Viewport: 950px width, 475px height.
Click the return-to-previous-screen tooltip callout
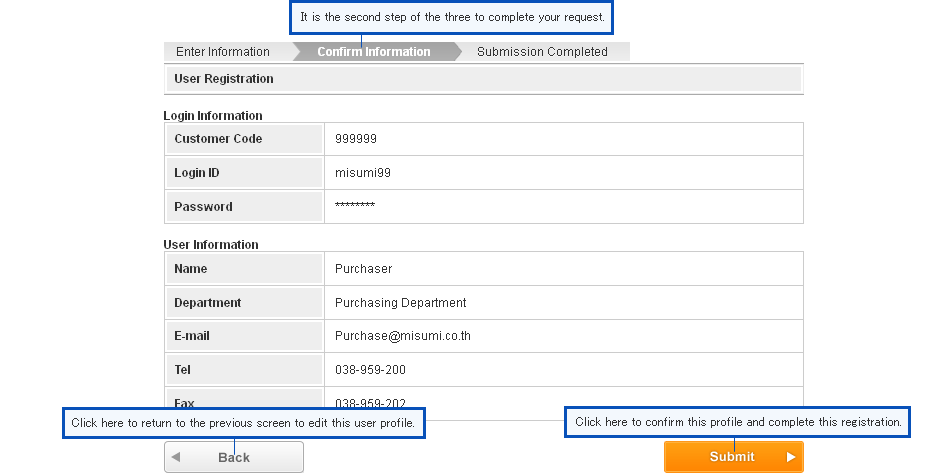pos(244,423)
